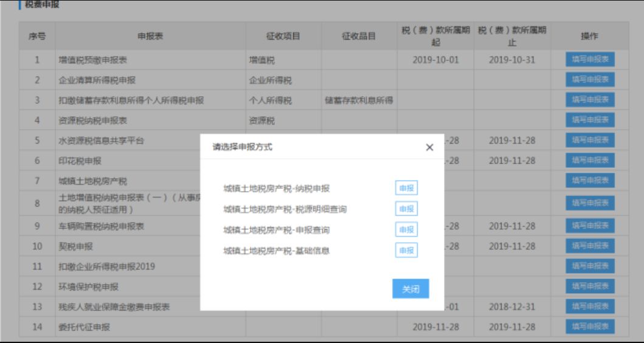Open 填写申报表 for 资源税纳税申报表 row
The image size is (644, 343).
pos(590,120)
